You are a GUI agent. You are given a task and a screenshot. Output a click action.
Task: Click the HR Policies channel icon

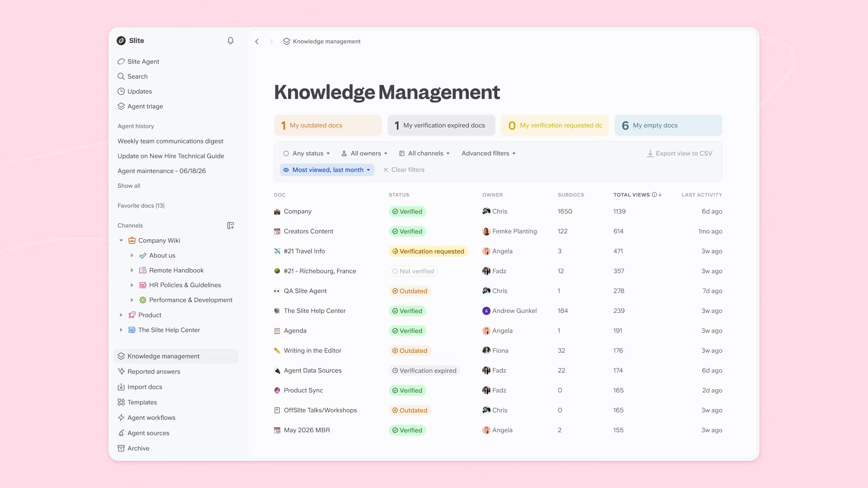coord(143,285)
